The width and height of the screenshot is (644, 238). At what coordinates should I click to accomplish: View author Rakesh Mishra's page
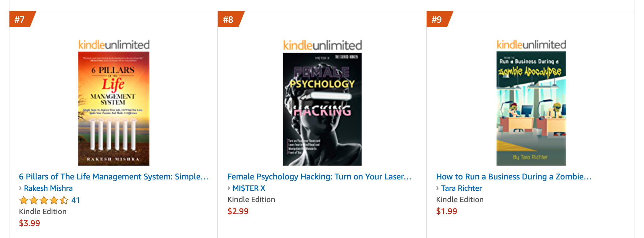[48, 188]
